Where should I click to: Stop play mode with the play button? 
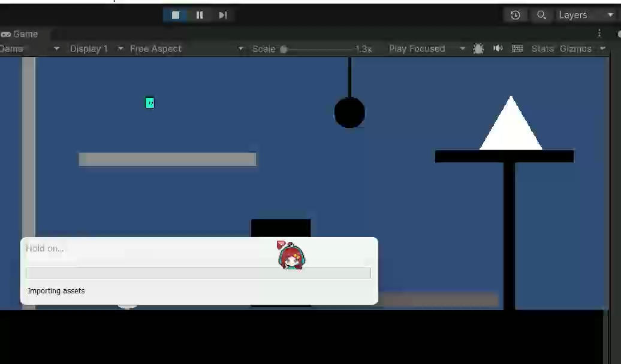(176, 15)
